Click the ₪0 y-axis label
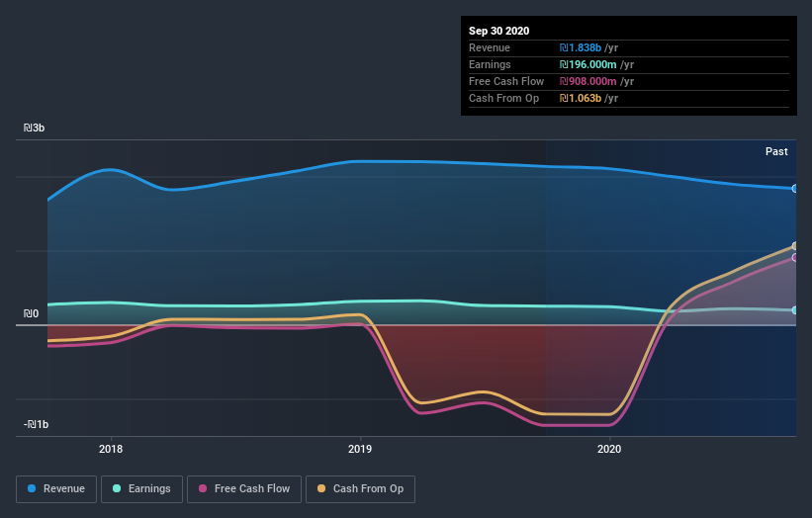The image size is (812, 518). point(31,313)
